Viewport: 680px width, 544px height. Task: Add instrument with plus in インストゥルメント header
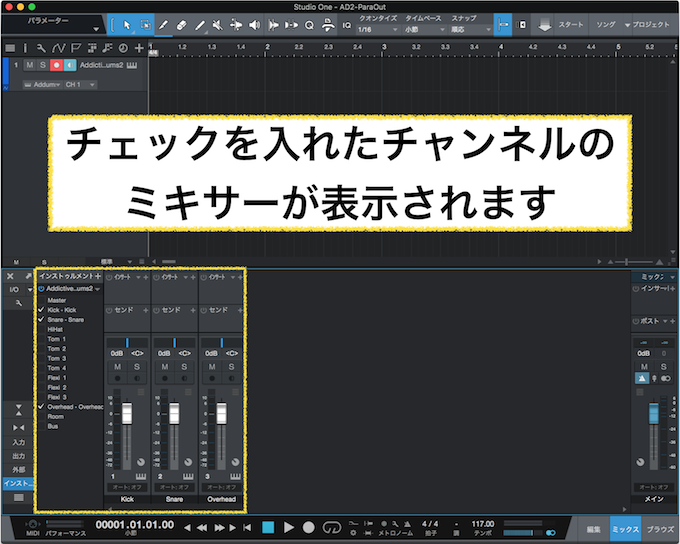[x=98, y=276]
